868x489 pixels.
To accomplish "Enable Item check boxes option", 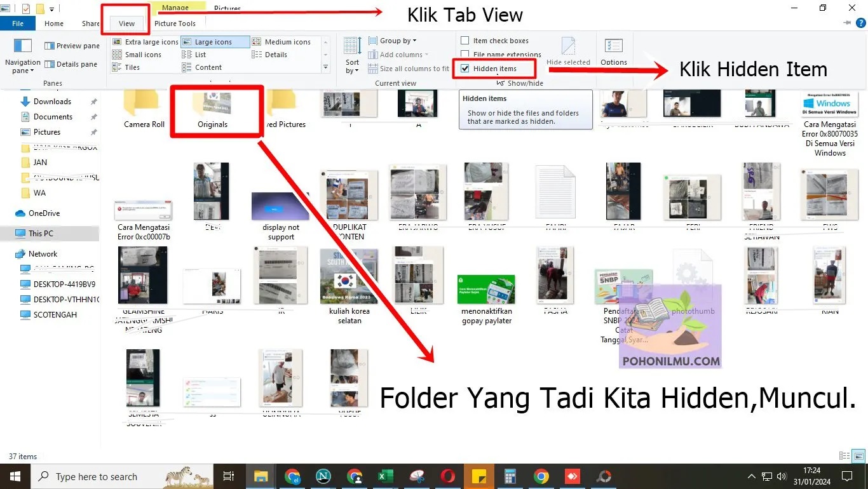I will [x=465, y=41].
